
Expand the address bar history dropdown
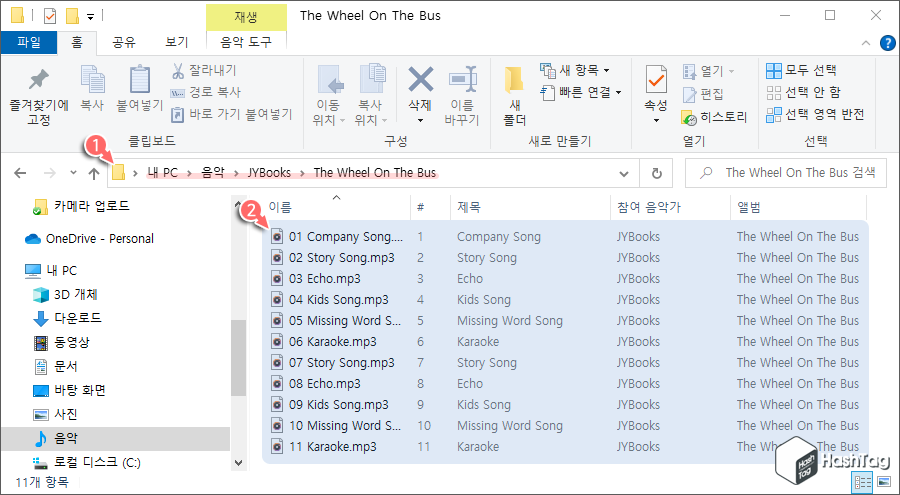coord(624,173)
